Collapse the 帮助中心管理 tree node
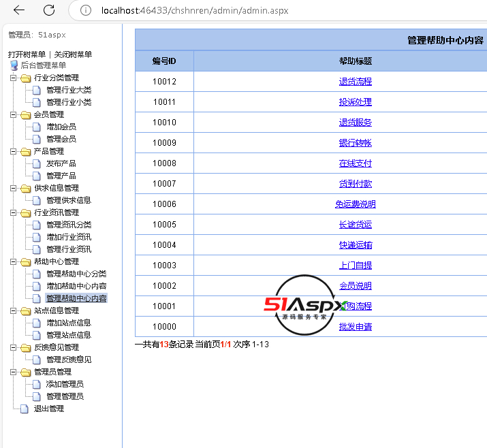The image size is (487, 448). point(13,261)
